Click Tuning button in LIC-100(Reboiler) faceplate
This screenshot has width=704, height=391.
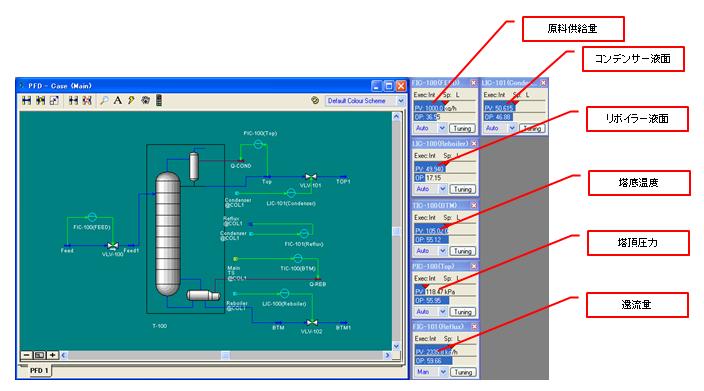point(462,189)
